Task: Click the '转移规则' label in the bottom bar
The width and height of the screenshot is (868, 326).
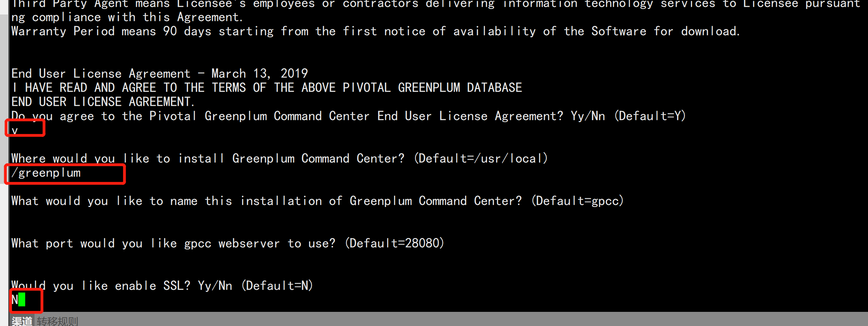Action: 58,321
